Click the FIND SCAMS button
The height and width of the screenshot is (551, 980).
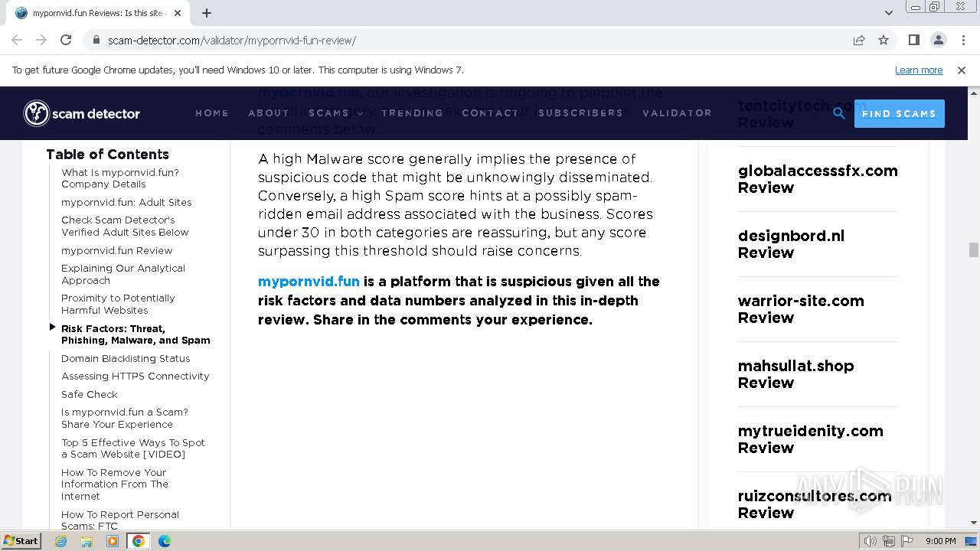click(899, 113)
